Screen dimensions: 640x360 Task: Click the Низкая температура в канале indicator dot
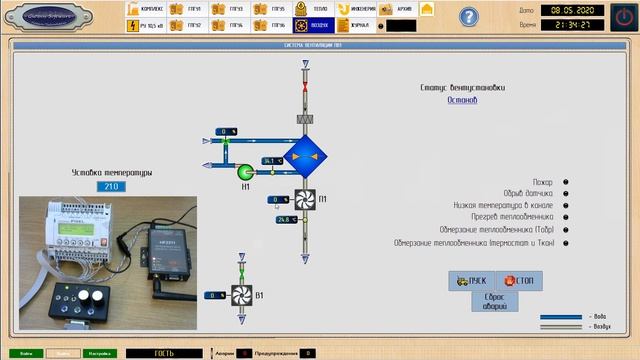point(566,206)
